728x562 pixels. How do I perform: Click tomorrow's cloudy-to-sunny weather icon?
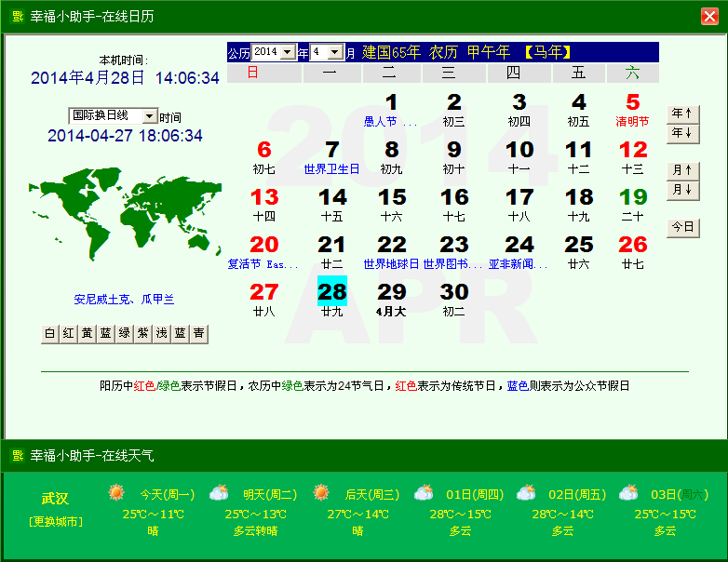coord(219,492)
